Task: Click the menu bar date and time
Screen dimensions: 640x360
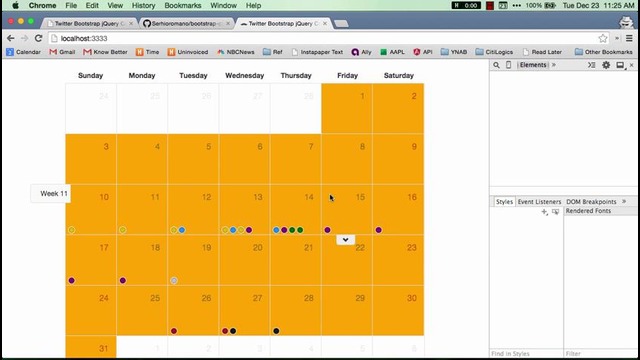Action: click(x=598, y=5)
